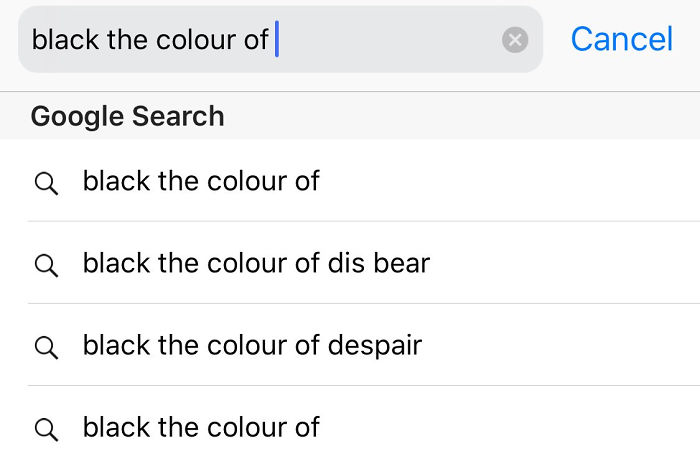Click the search icon of the bottom suggestion
700x464 pixels.
[x=45, y=429]
